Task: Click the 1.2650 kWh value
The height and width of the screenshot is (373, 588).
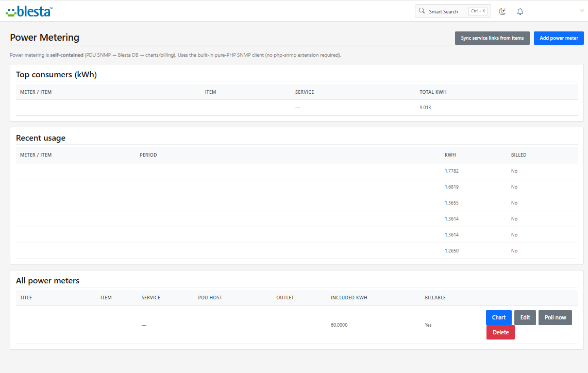Action: 451,251
